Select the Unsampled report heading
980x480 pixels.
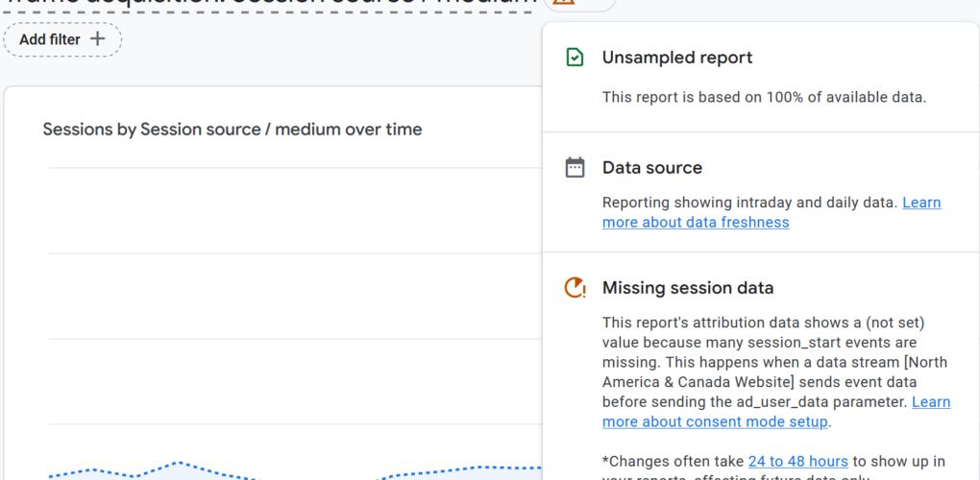coord(677,58)
